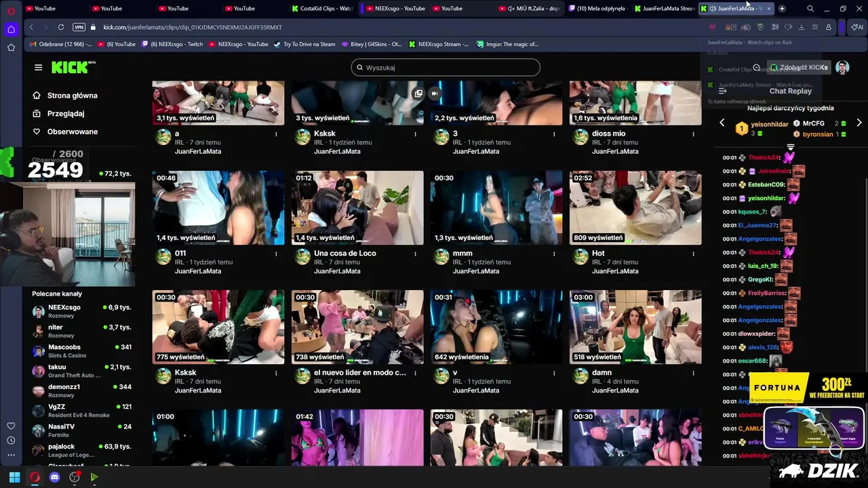
Task: Open Opera from the taskbar
Action: (35, 477)
